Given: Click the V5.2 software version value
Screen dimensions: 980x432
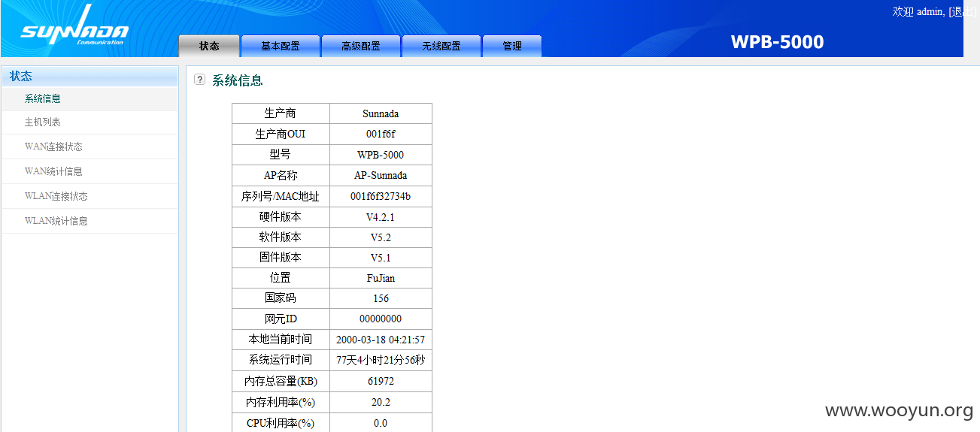Looking at the screenshot, I should [x=381, y=237].
